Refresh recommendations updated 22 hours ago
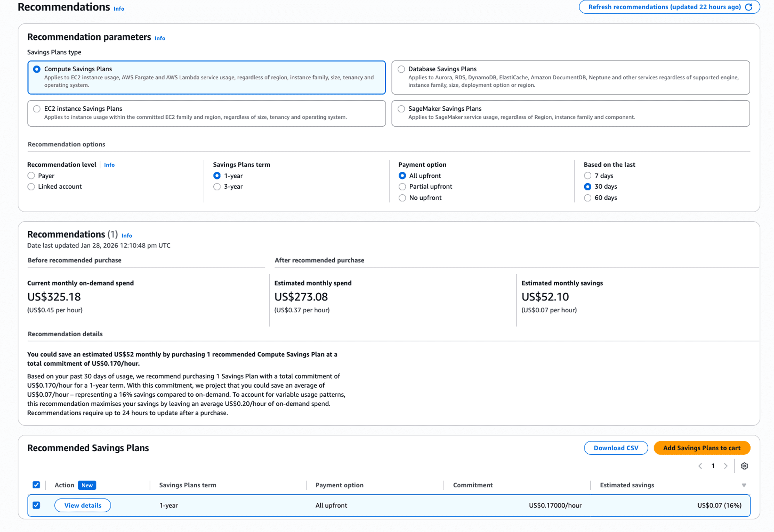 [x=669, y=7]
